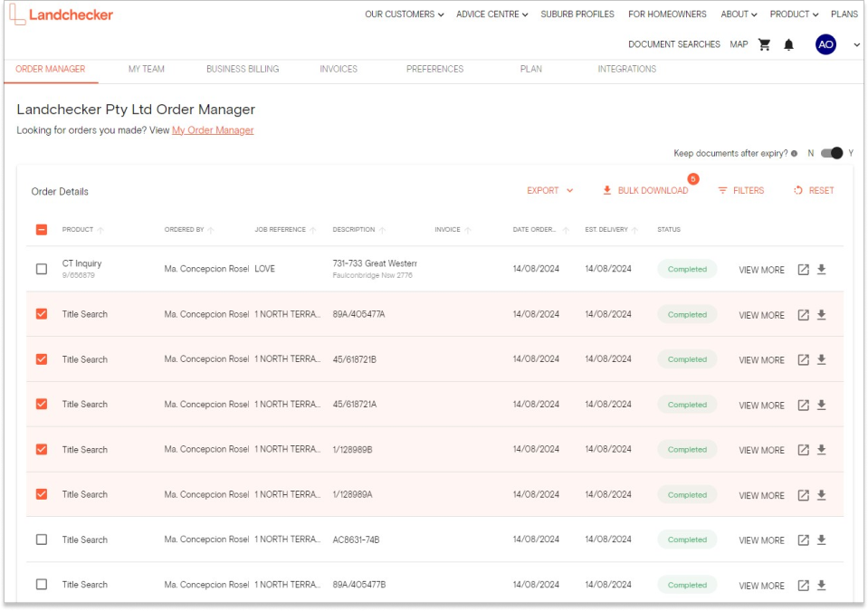This screenshot has height=611, width=868.
Task: Open 45/618721A order in new window
Action: (803, 406)
